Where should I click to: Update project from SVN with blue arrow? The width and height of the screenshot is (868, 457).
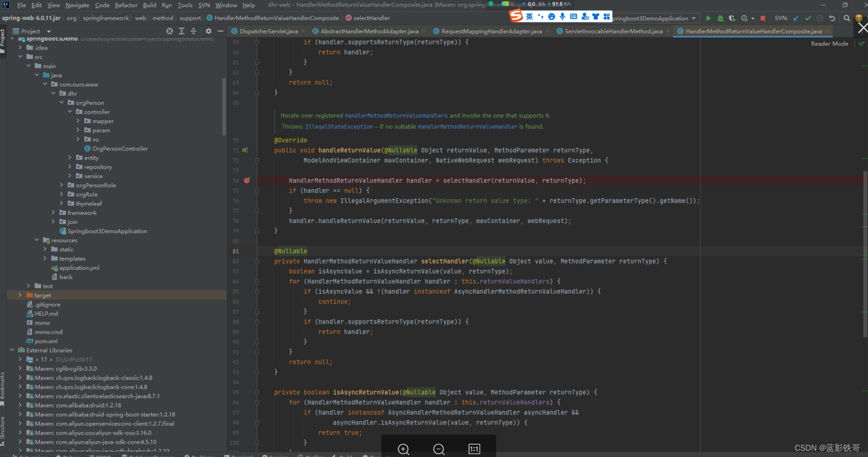tap(796, 18)
